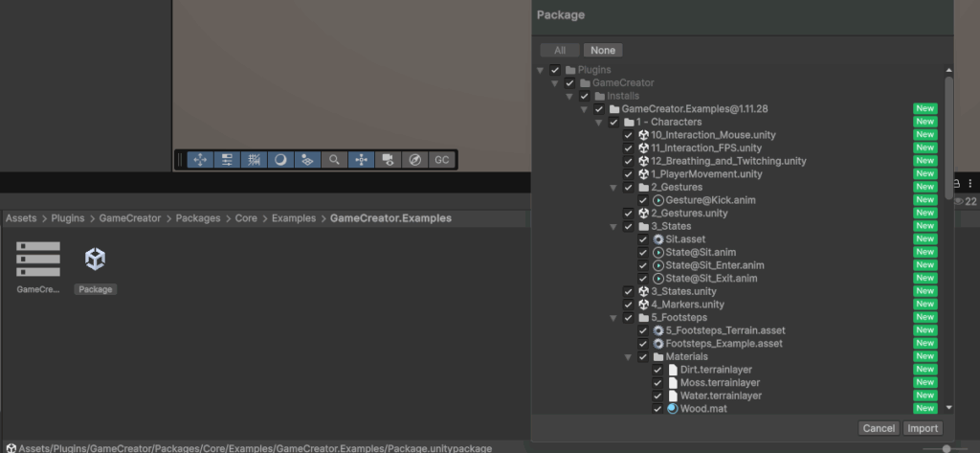Go to Plugins in the breadcrumb path
Screen dimensions: 980x453
tap(68, 218)
